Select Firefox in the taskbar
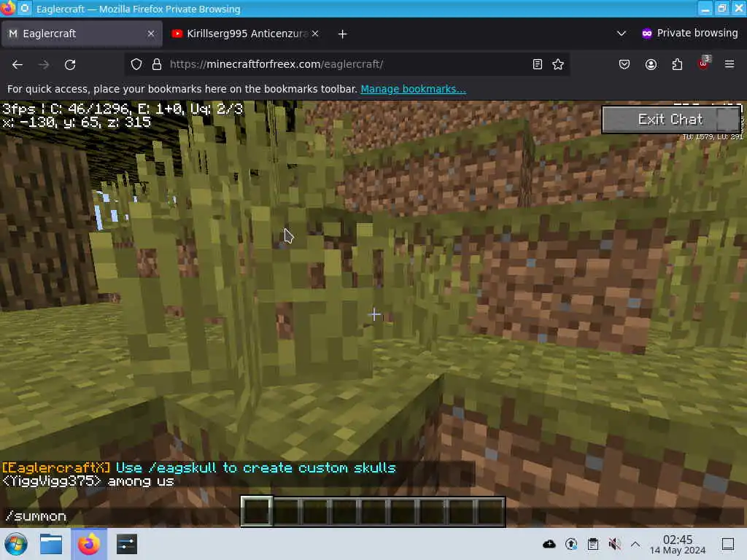The width and height of the screenshot is (747, 560). tap(89, 544)
